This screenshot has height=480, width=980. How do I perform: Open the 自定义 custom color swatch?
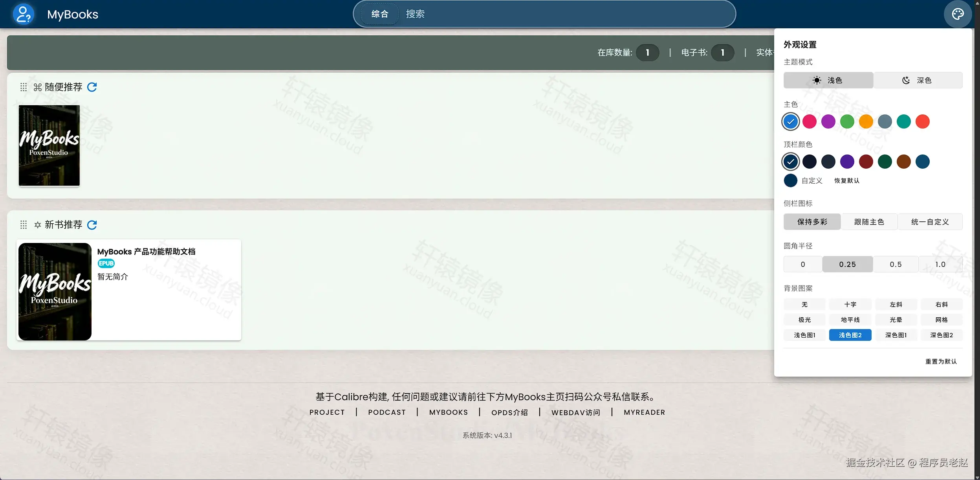790,180
